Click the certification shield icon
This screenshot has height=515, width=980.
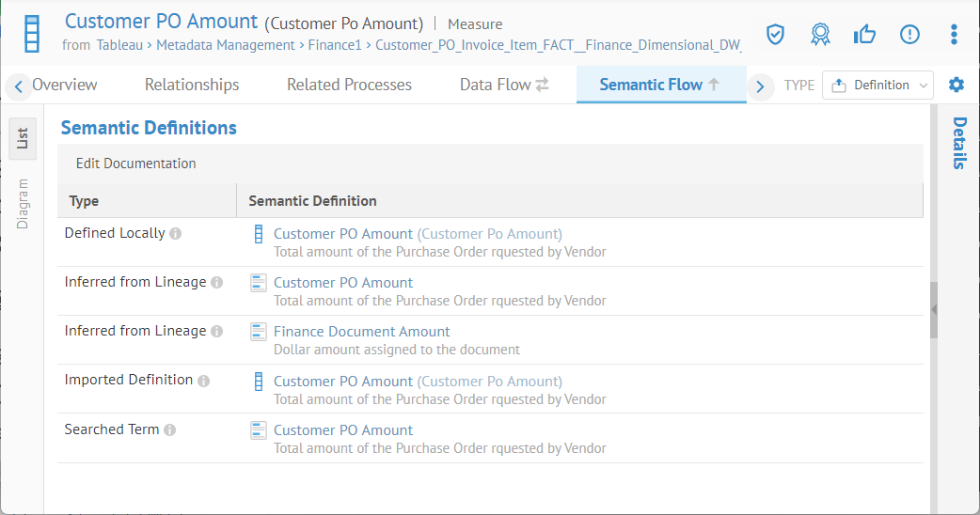coord(775,35)
